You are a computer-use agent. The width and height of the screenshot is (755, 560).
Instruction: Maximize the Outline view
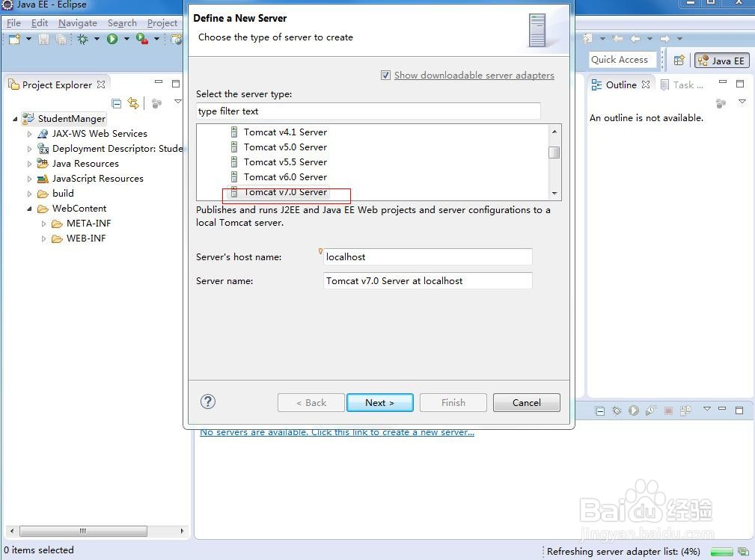740,84
